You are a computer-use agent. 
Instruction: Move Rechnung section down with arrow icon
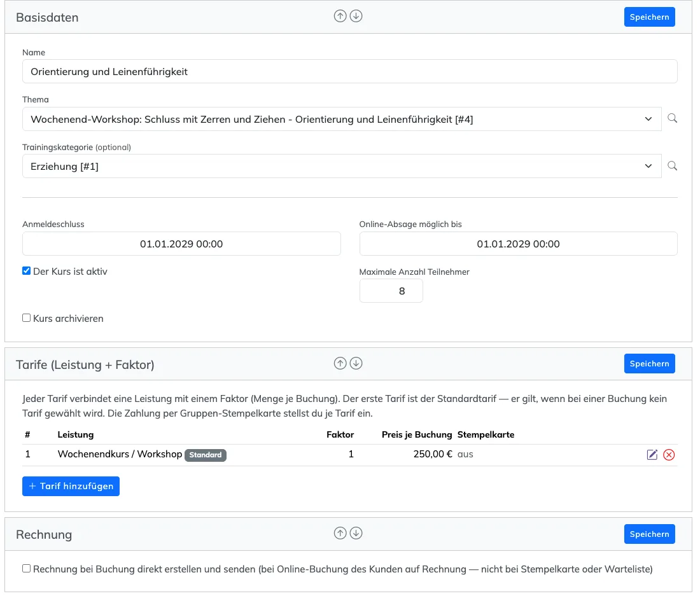(356, 533)
